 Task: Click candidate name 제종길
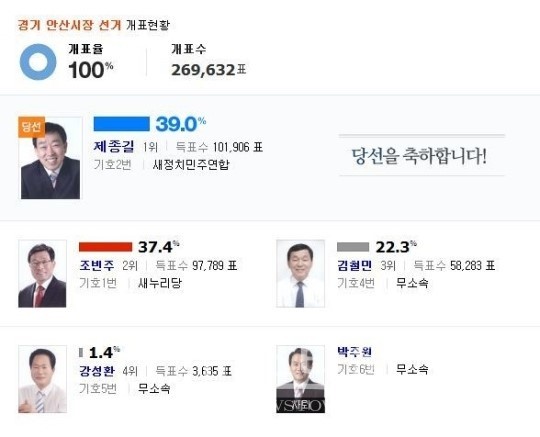pyautogui.click(x=114, y=147)
